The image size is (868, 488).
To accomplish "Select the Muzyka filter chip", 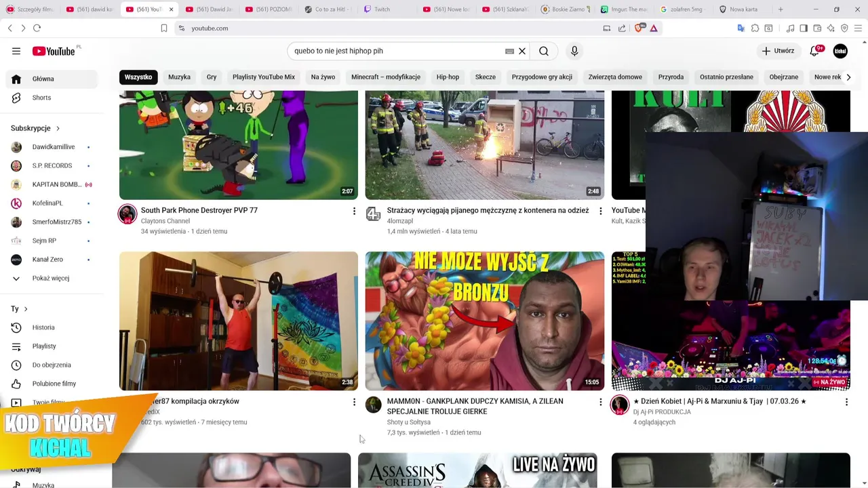I will pyautogui.click(x=179, y=77).
